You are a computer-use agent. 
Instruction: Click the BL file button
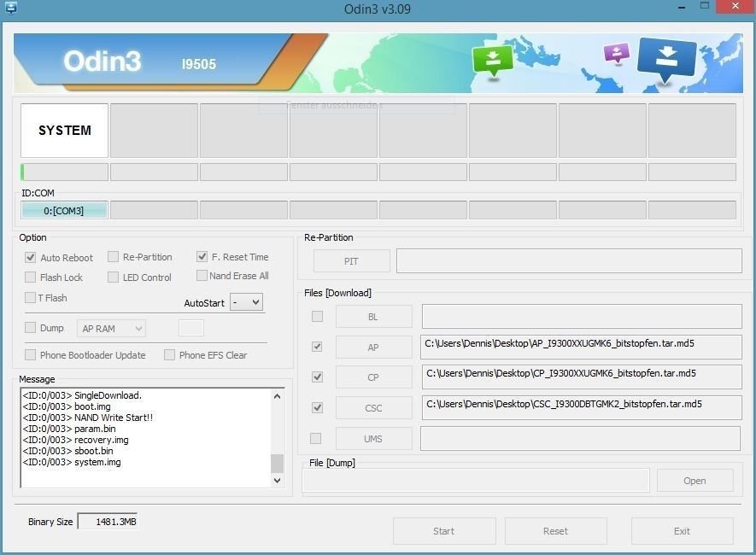point(373,317)
